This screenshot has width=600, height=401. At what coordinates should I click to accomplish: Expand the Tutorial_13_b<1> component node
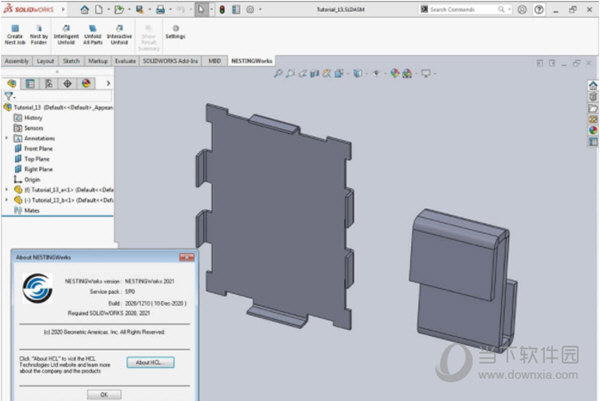pyautogui.click(x=7, y=200)
